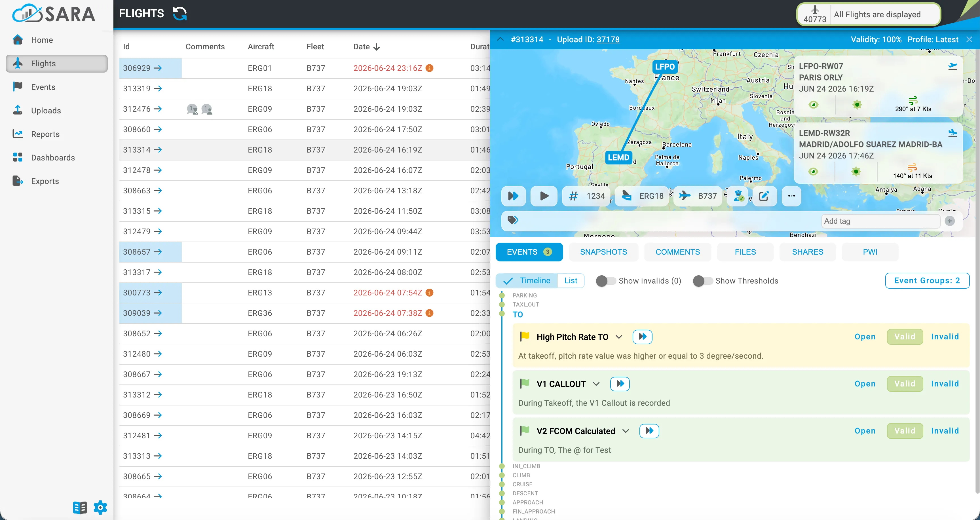Open flight 313319 via its arrow
Viewport: 980px width, 520px height.
tap(158, 89)
